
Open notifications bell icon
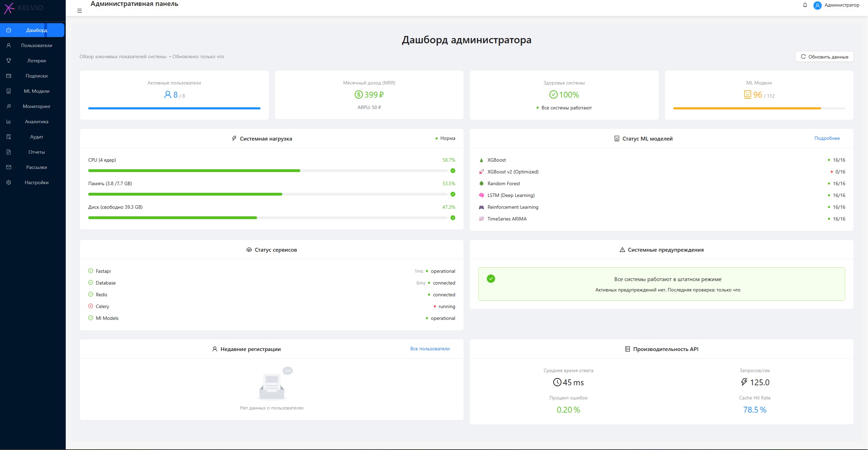click(805, 5)
